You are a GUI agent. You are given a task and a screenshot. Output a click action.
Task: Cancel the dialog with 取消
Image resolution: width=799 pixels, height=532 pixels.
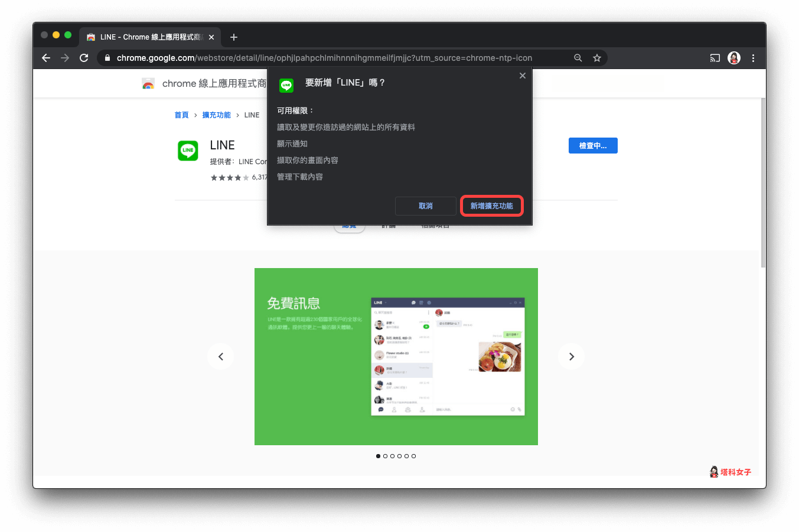[x=426, y=205]
